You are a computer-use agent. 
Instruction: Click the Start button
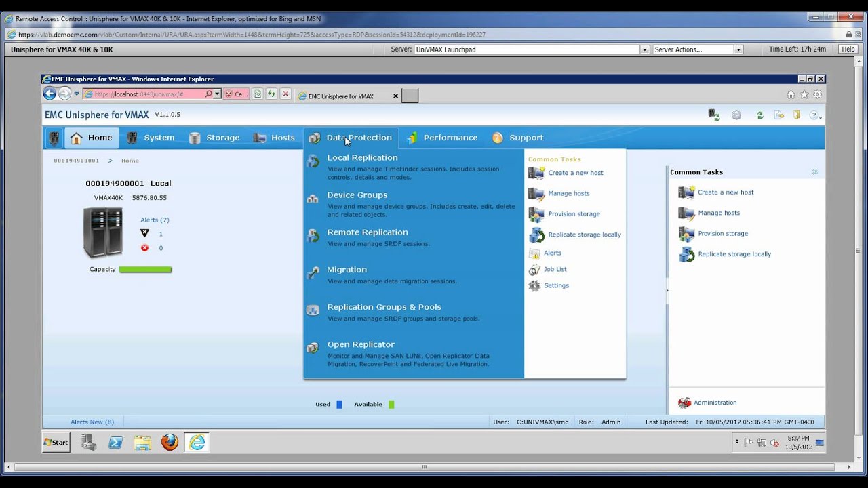pyautogui.click(x=56, y=443)
